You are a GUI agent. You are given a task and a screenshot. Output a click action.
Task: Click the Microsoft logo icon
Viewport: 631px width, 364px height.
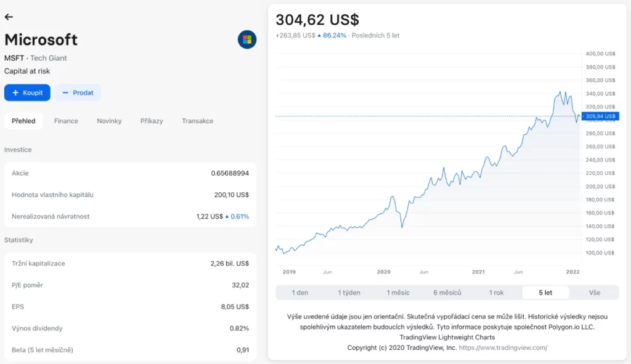point(247,40)
